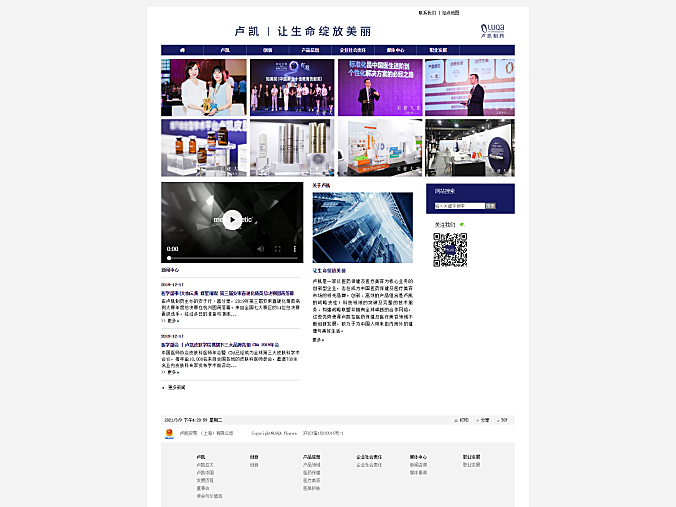Click the ICP record number in footer
This screenshot has height=507, width=676.
(323, 433)
